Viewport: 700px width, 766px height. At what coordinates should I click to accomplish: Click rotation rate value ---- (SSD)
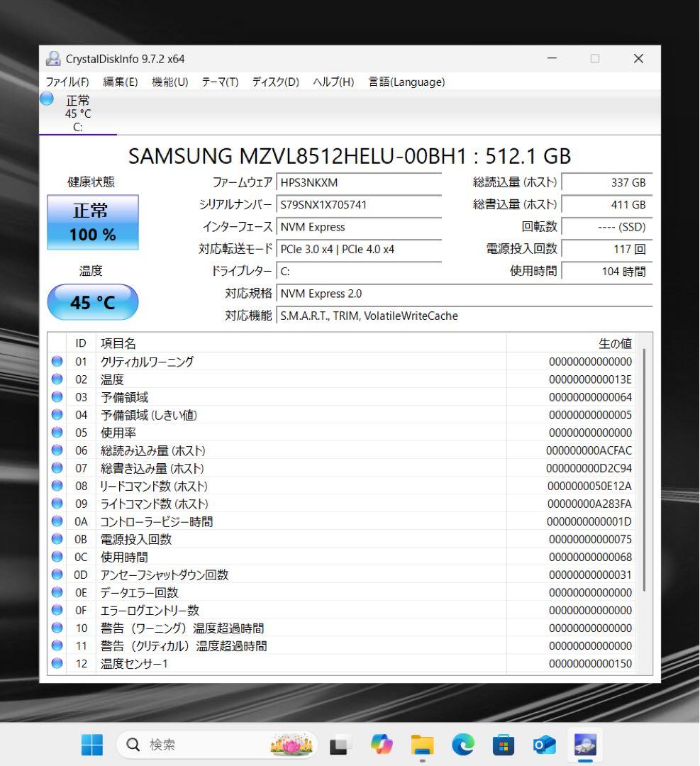click(x=606, y=227)
